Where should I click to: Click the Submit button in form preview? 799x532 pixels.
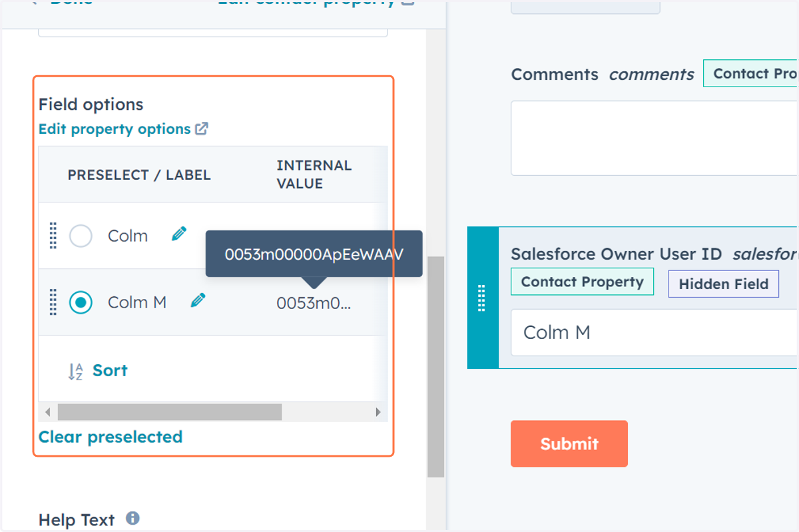[x=569, y=443]
